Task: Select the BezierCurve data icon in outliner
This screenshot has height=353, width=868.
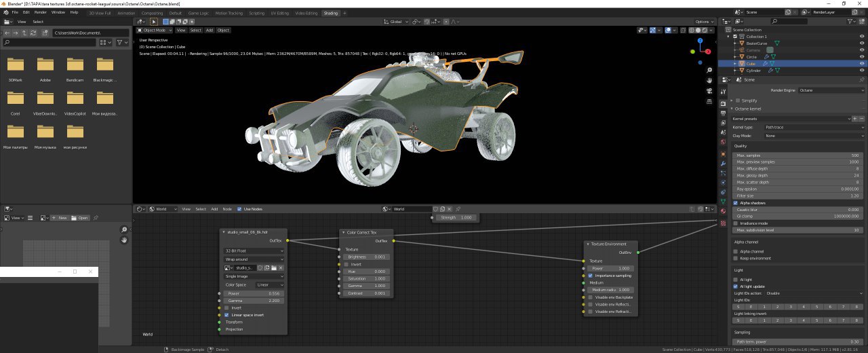Action: tap(778, 43)
